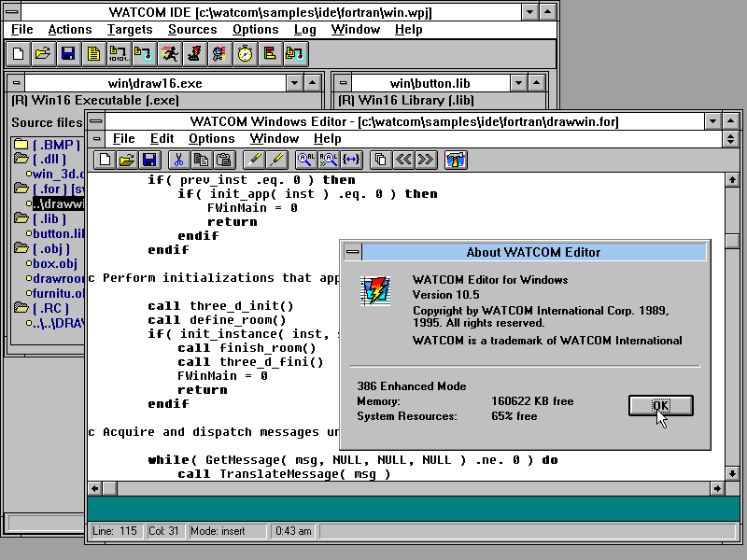Image resolution: width=747 pixels, height=560 pixels.
Task: Click the Paste clipboard icon in Editor toolbar
Action: coord(224,160)
